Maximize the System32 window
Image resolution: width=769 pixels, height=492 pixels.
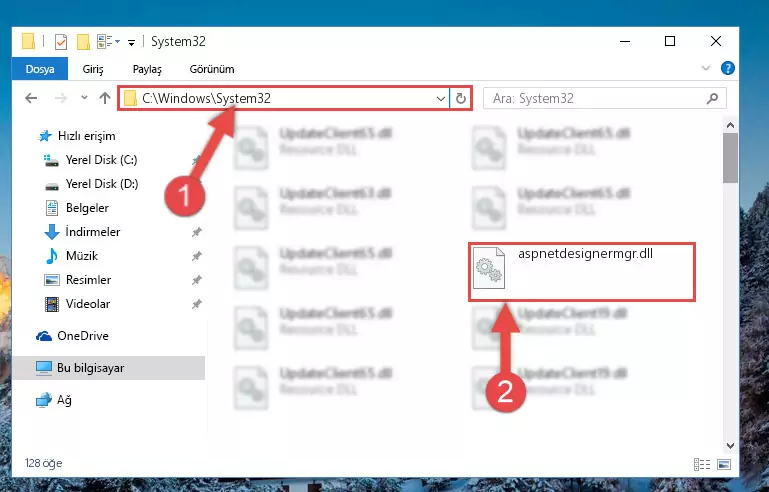[x=670, y=42]
